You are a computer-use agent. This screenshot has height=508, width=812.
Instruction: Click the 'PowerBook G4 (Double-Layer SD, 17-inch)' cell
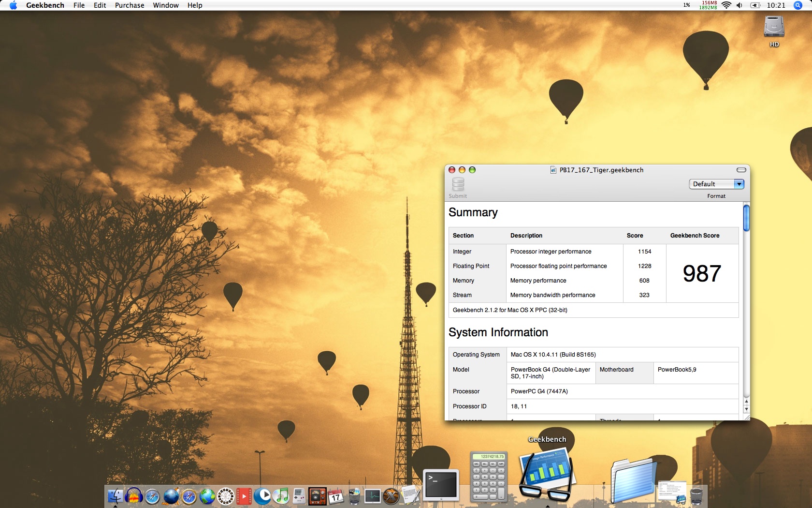point(551,373)
